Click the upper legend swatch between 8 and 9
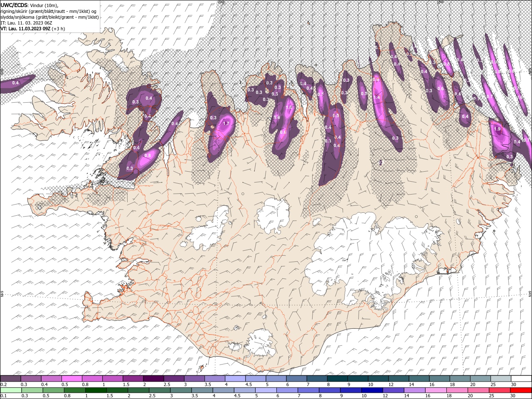This screenshot has height=399, width=532. 337,379
